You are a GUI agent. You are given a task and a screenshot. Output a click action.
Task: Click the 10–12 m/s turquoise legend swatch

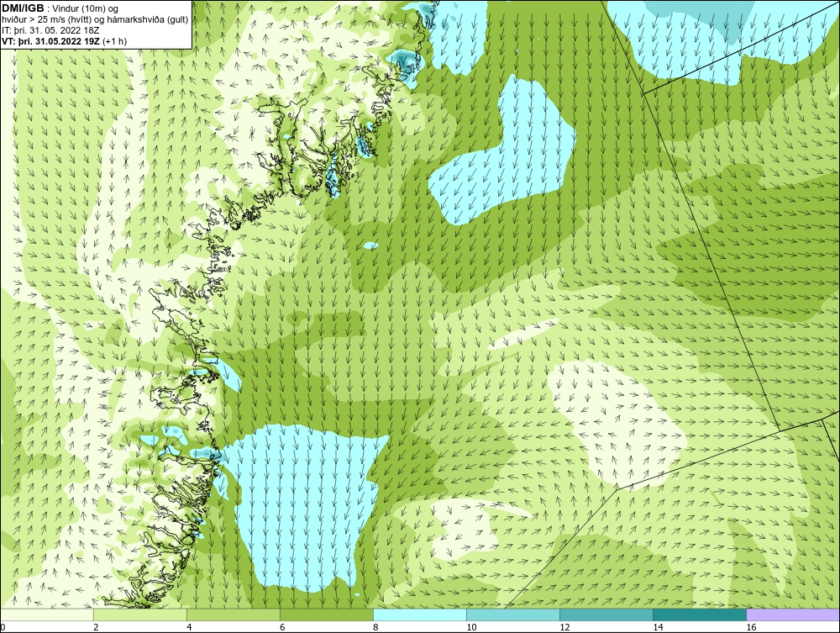tap(513, 615)
